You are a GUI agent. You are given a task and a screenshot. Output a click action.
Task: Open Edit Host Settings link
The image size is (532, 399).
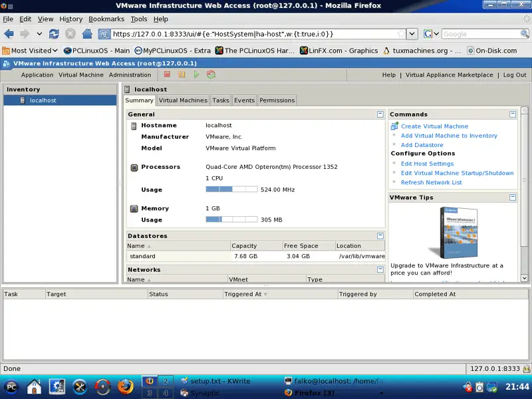427,164
